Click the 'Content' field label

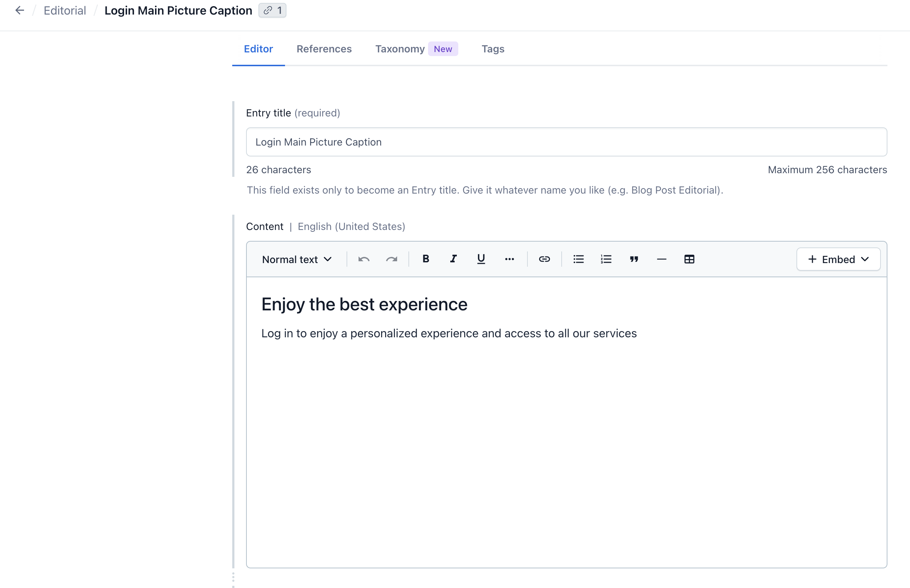pos(265,226)
